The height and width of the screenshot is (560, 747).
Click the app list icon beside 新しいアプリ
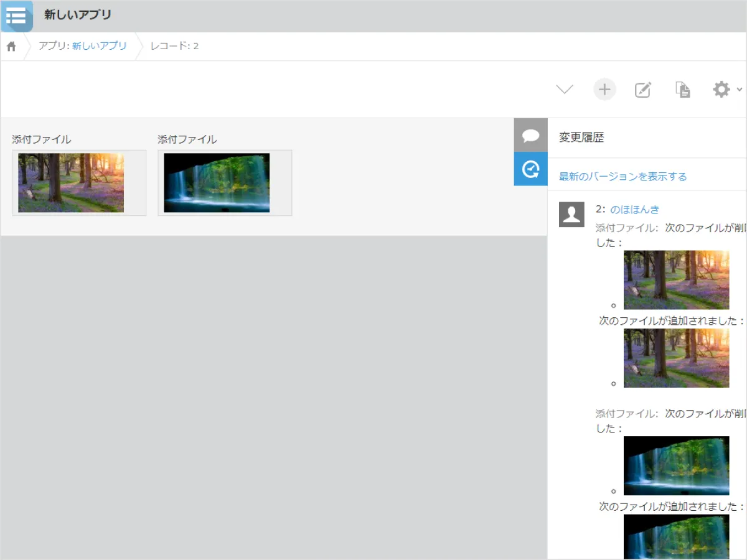(16, 16)
